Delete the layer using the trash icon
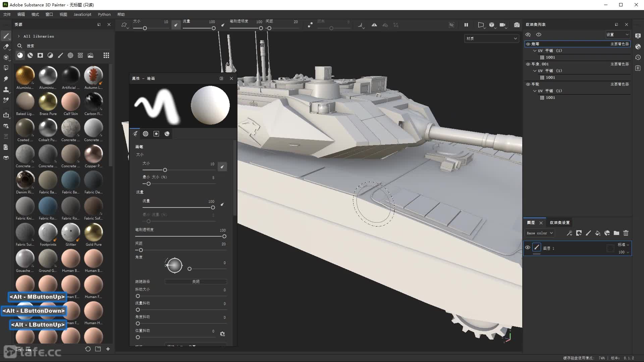The image size is (644, 362). [x=626, y=233]
